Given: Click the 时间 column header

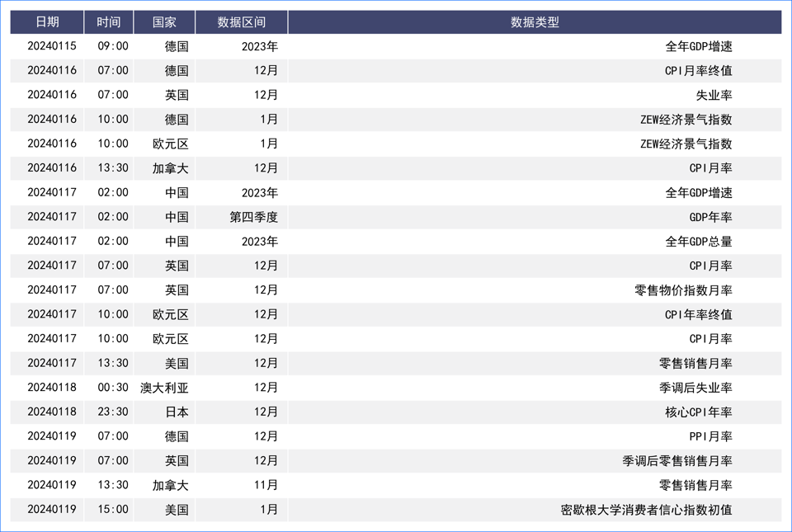Looking at the screenshot, I should (x=108, y=22).
